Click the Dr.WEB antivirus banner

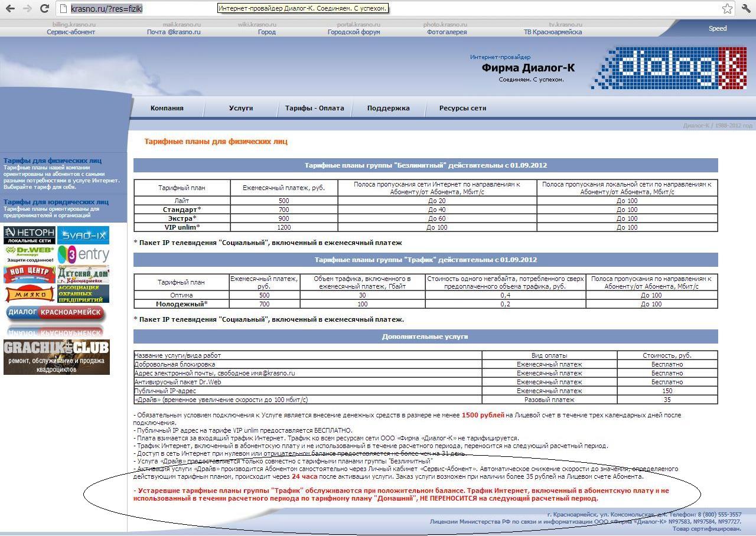[x=30, y=255]
